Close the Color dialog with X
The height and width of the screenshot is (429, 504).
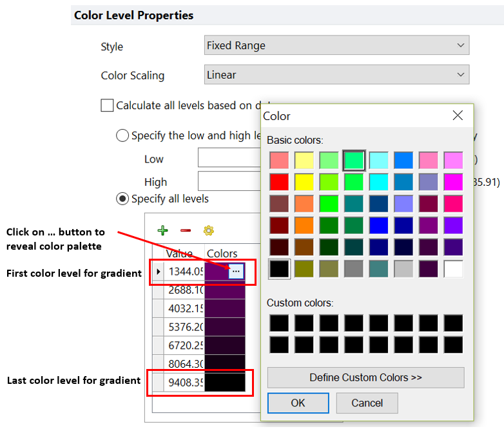click(458, 115)
